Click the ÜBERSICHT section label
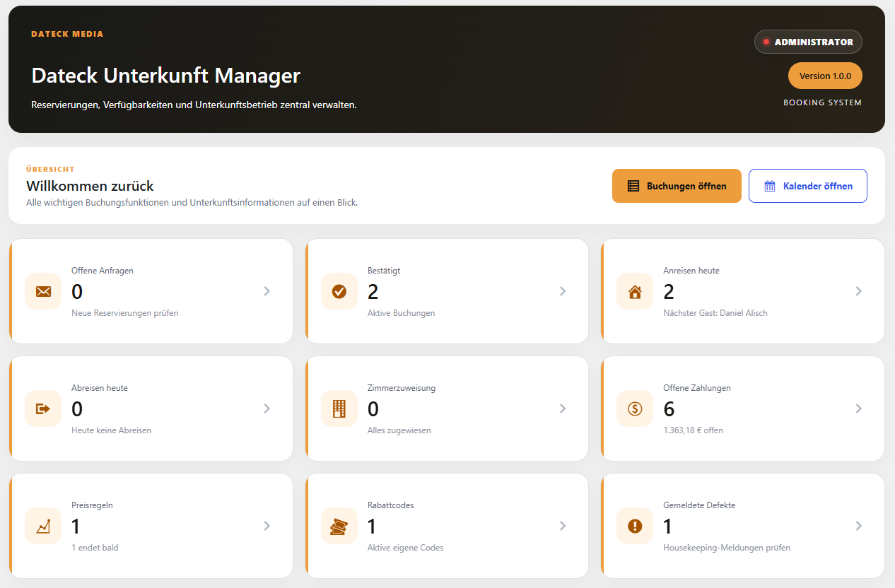 (x=50, y=169)
